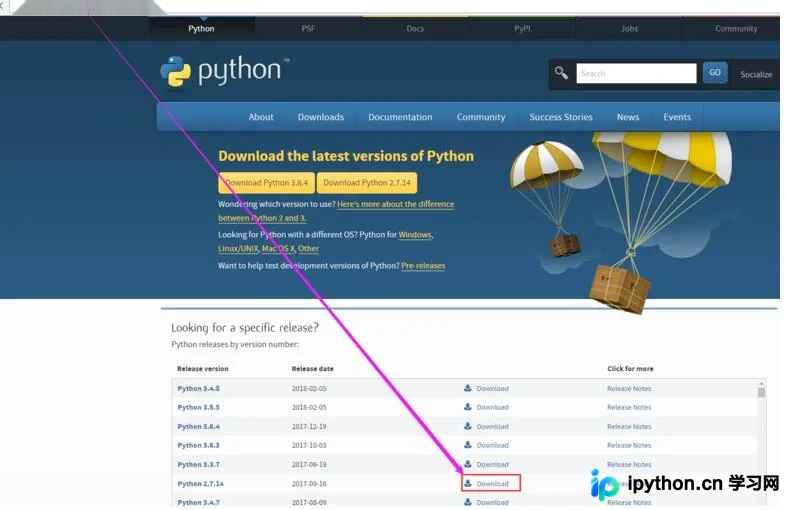Open the Python 3.5.5 release link
The image size is (787, 510).
pos(198,407)
